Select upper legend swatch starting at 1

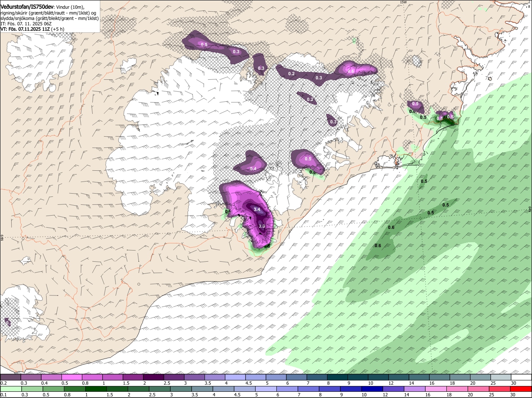coord(113,377)
